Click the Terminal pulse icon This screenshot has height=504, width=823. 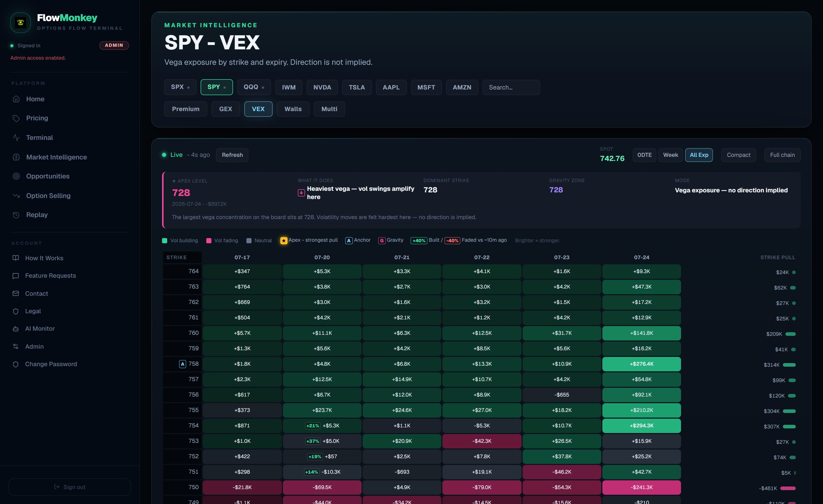[16, 138]
